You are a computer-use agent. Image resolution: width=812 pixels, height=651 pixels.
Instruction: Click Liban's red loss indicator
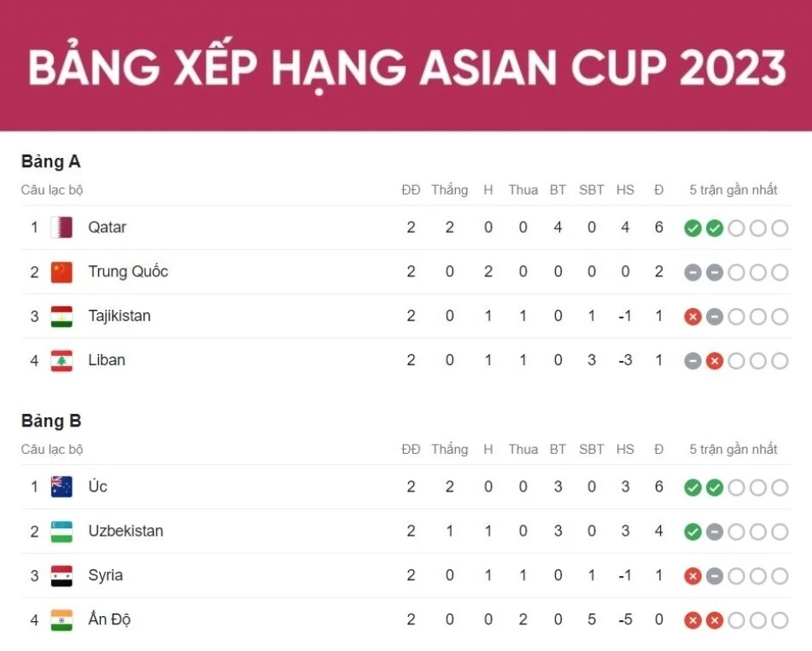[x=715, y=361]
